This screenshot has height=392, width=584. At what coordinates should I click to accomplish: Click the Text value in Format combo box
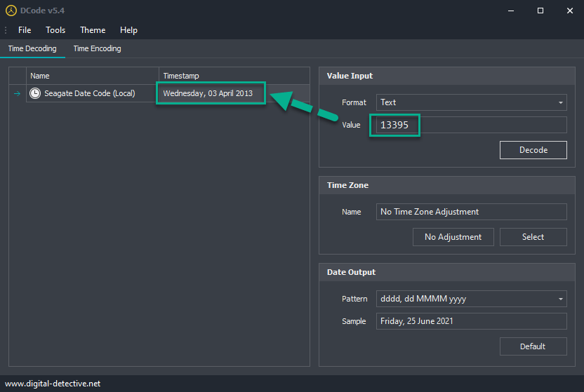388,102
